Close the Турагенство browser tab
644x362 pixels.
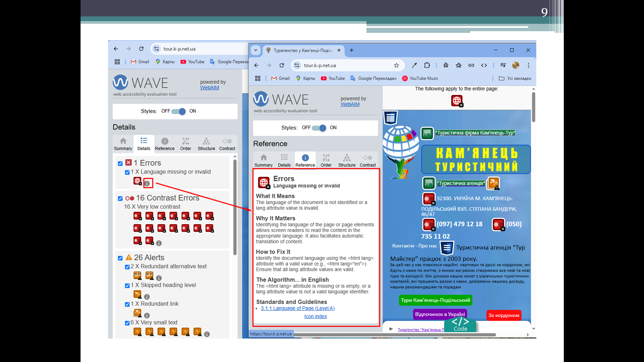(339, 50)
